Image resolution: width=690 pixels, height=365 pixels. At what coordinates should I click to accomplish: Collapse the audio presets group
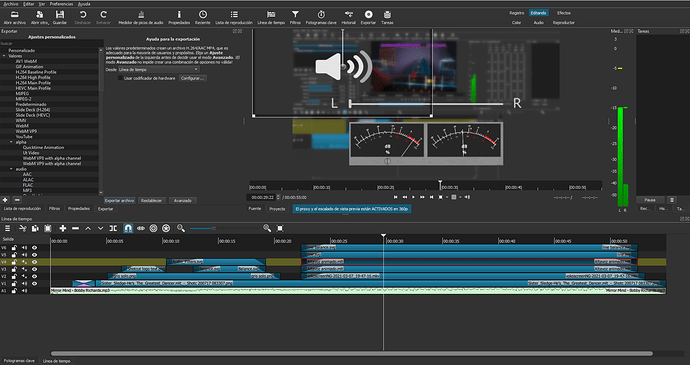[11, 169]
